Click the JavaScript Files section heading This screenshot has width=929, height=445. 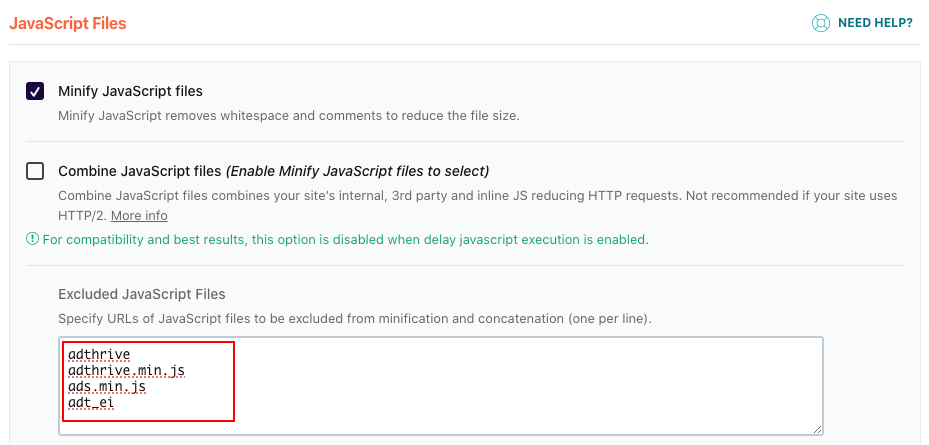68,24
